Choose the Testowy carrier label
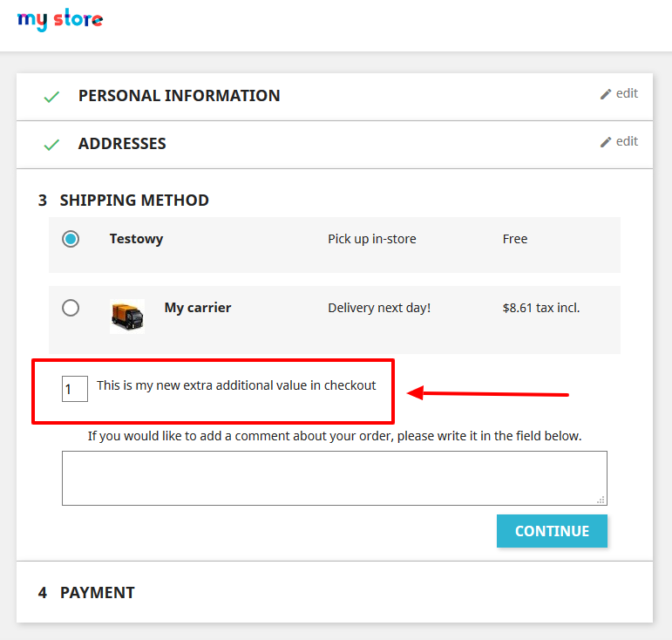Viewport: 672px width, 640px height. point(136,239)
